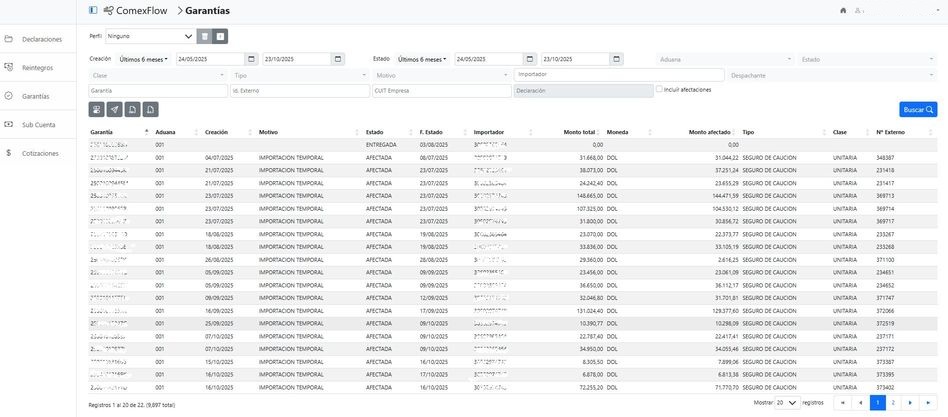Go to page 2 of results

[893, 402]
